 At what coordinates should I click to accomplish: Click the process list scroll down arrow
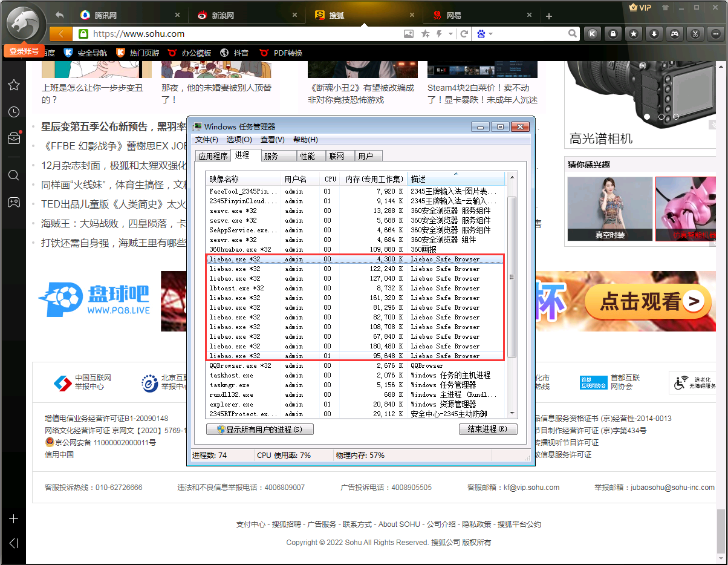click(x=512, y=414)
